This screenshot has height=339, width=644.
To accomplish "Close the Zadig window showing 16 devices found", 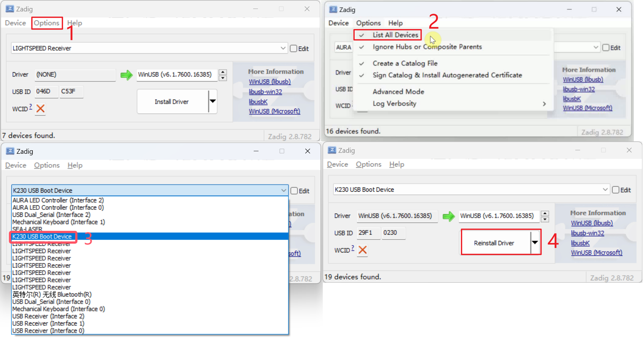I will (619, 9).
